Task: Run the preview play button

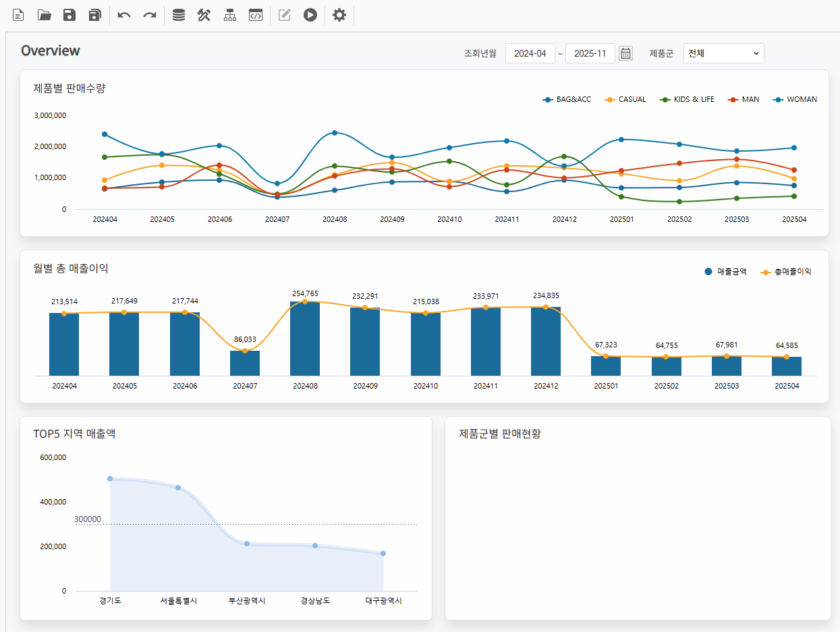Action: (x=310, y=15)
